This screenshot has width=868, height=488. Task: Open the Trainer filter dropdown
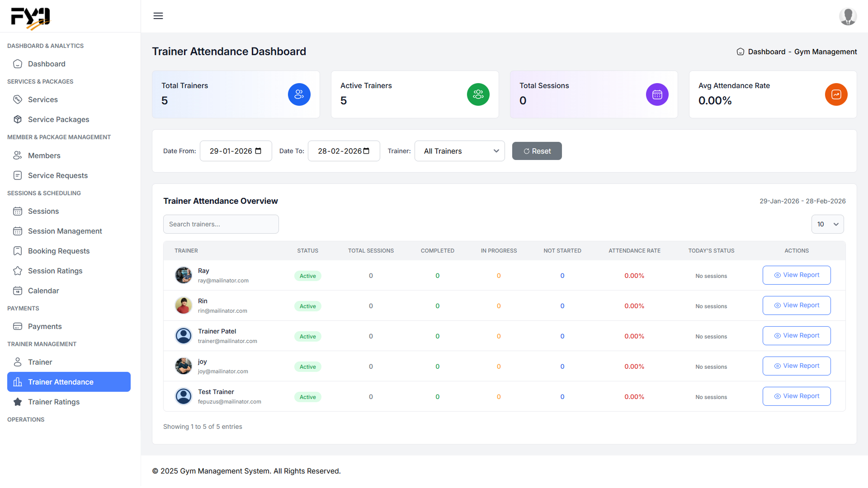pos(459,151)
